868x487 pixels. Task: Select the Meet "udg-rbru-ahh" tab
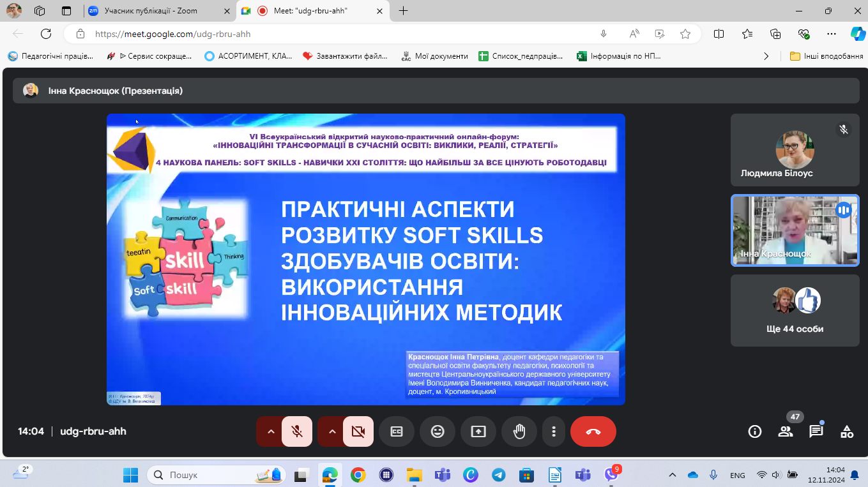[310, 11]
